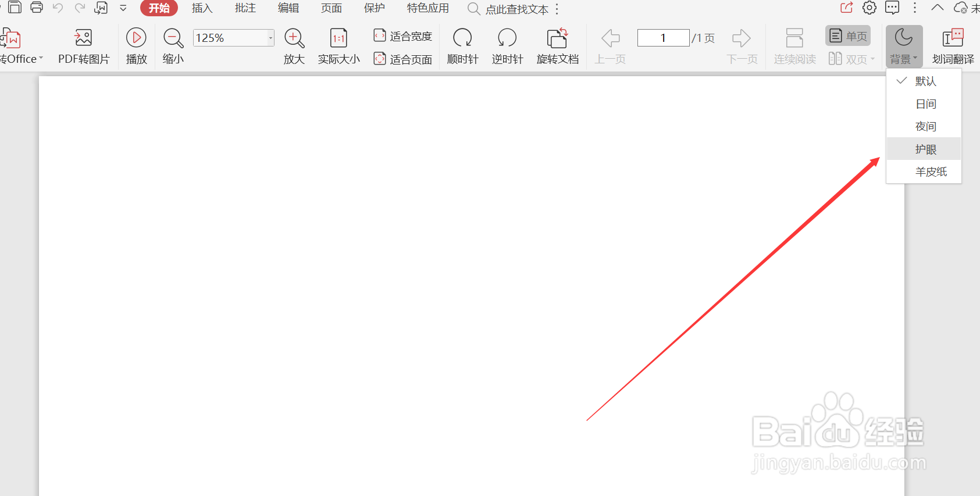This screenshot has width=980, height=496.
Task: Click 划词翻译 translate tool
Action: pyautogui.click(x=953, y=47)
